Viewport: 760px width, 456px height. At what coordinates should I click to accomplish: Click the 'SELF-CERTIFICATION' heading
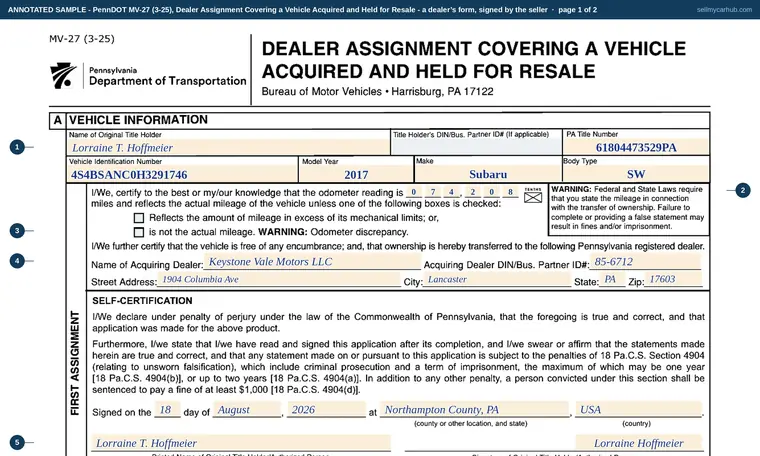pos(142,301)
